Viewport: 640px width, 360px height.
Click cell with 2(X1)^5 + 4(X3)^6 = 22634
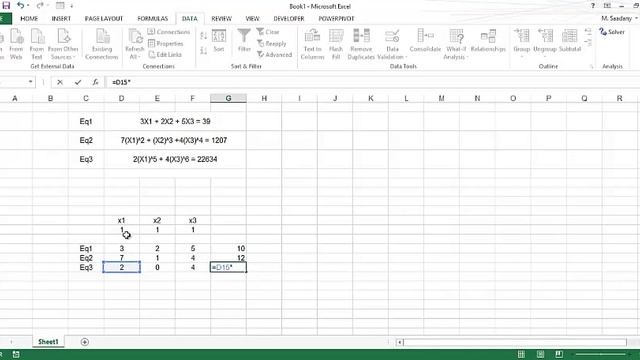coord(175,159)
